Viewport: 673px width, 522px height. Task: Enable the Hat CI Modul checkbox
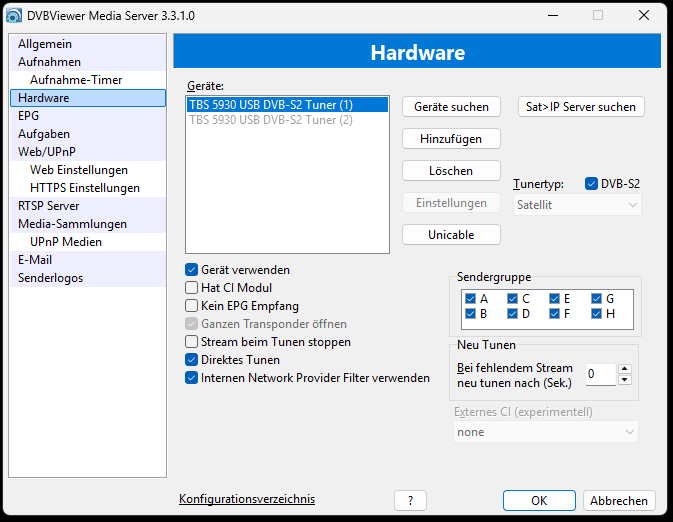click(192, 288)
